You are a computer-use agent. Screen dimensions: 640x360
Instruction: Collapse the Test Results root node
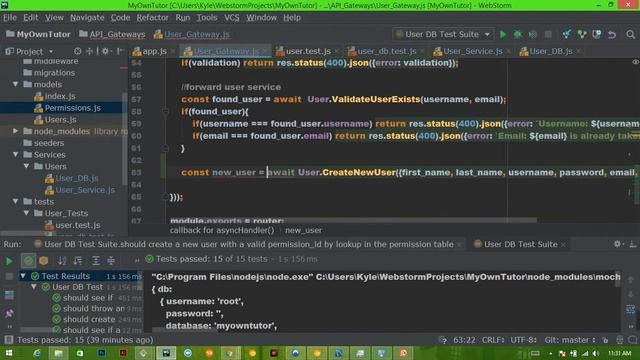[23, 276]
